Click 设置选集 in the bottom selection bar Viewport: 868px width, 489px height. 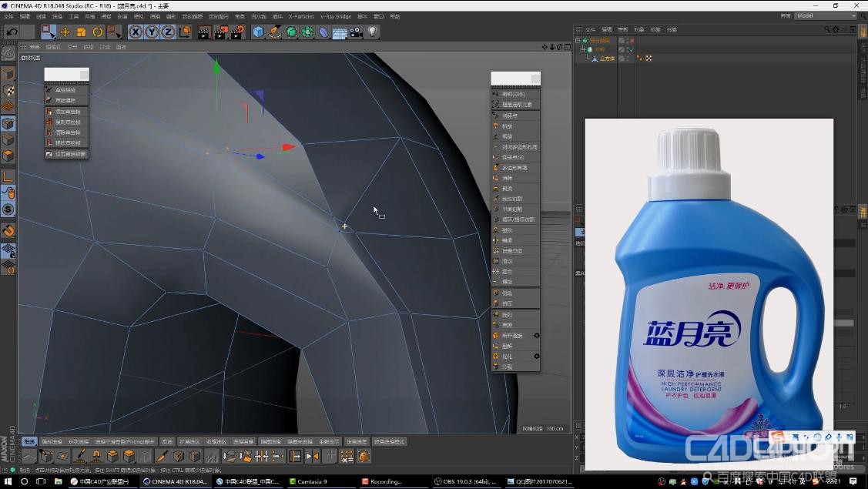pyautogui.click(x=357, y=441)
